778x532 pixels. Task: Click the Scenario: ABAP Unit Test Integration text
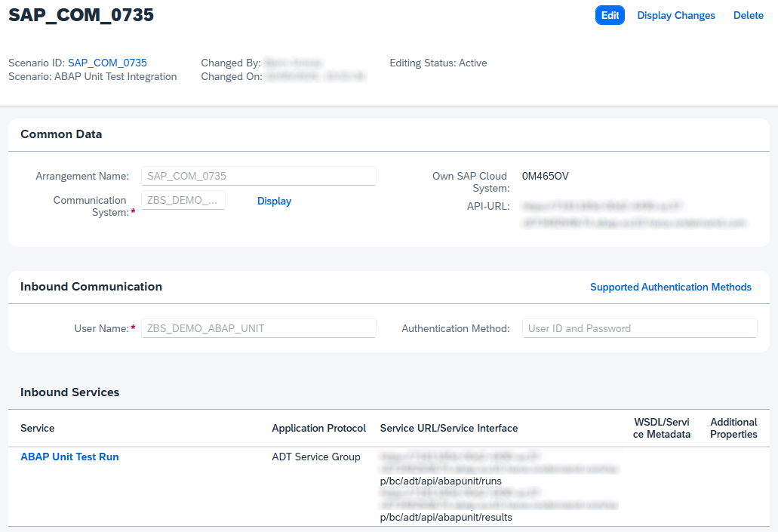(x=92, y=76)
